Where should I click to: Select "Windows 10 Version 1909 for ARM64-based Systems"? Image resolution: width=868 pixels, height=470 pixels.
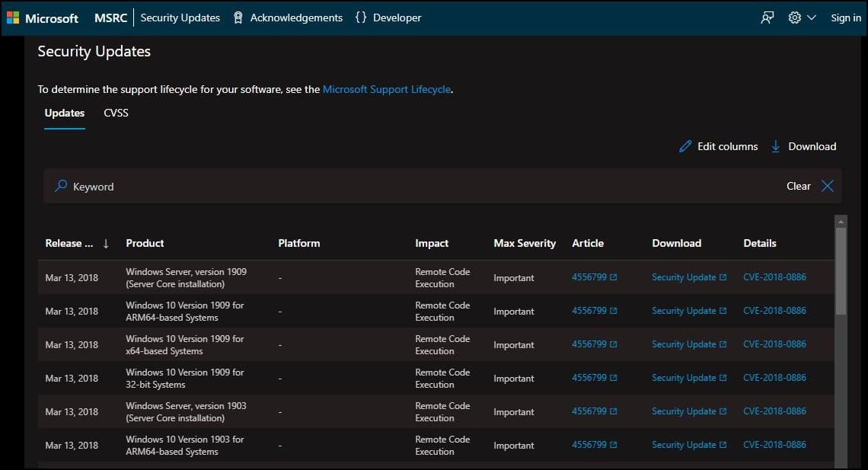pos(185,311)
